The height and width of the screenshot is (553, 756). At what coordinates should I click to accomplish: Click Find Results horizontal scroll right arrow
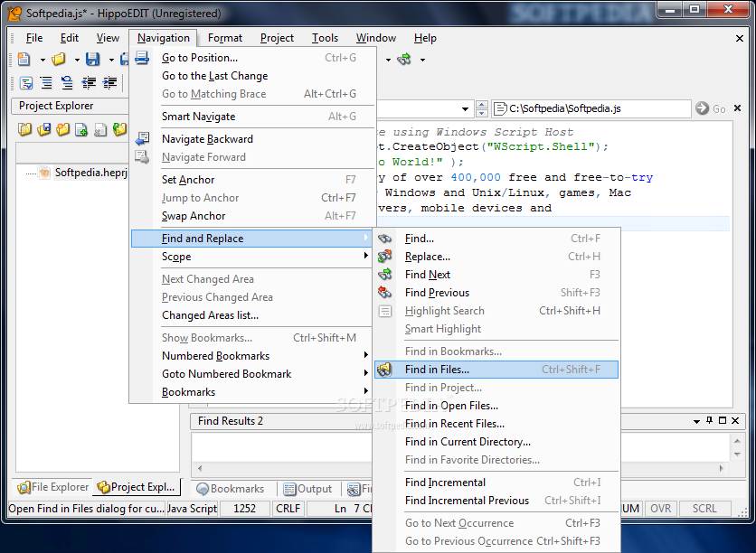(722, 468)
